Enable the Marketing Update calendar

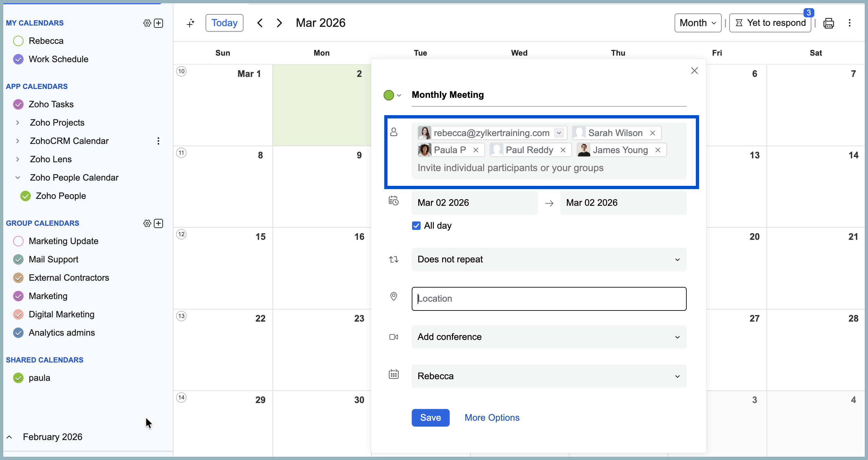(x=18, y=241)
